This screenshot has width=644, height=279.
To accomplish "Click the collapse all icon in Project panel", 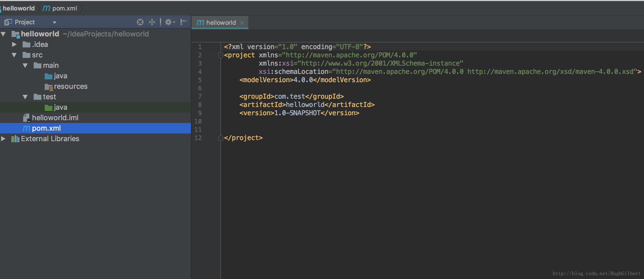I will click(x=152, y=22).
